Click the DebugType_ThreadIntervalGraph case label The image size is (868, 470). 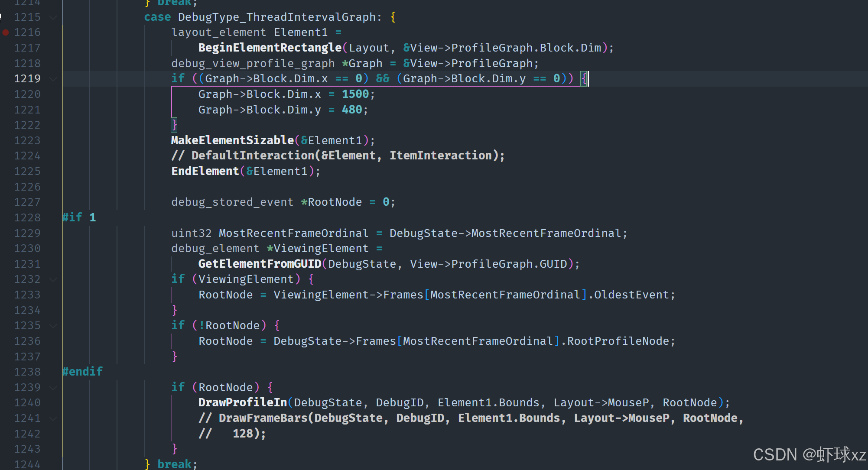pos(276,17)
